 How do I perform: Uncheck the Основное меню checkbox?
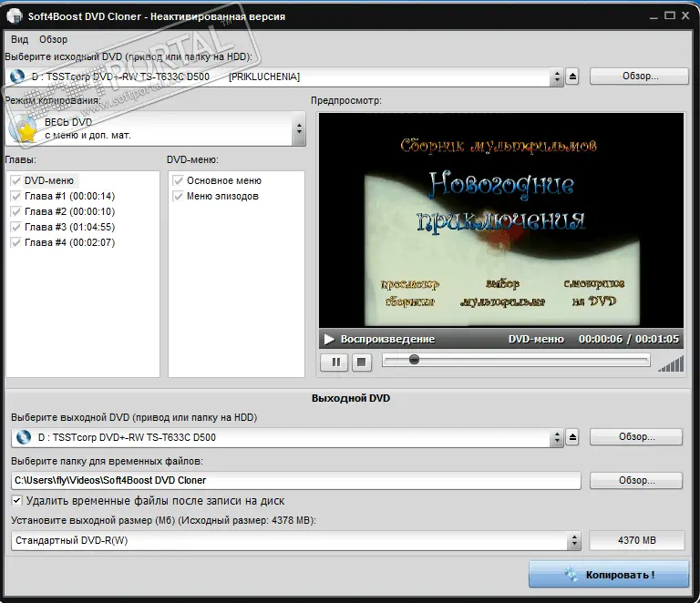(178, 180)
